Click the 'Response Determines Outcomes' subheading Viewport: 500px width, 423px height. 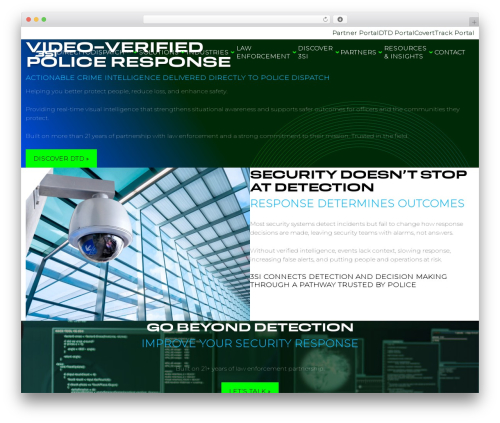pos(357,203)
